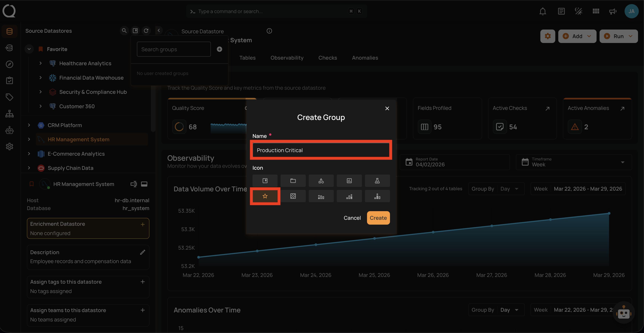Select the hatched square group icon
The height and width of the screenshot is (333, 644).
click(293, 196)
